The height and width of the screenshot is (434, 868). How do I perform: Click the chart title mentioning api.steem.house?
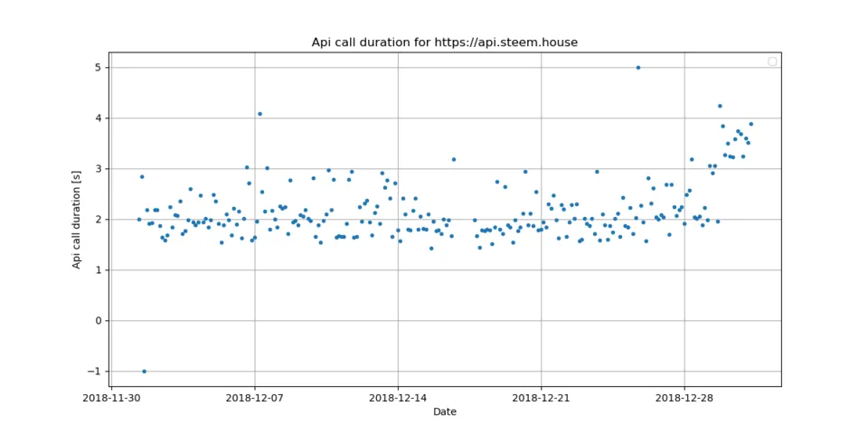445,42
